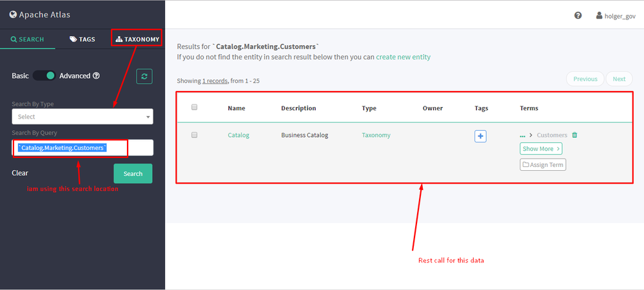Delete Customers term with trash icon

click(575, 135)
